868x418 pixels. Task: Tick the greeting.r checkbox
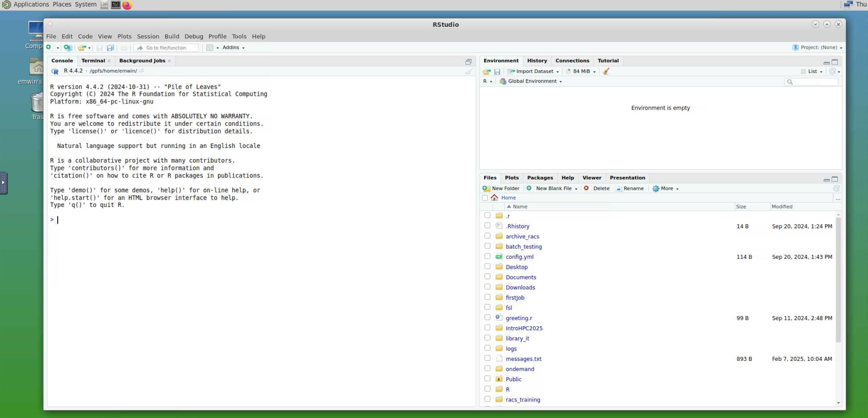pos(487,318)
